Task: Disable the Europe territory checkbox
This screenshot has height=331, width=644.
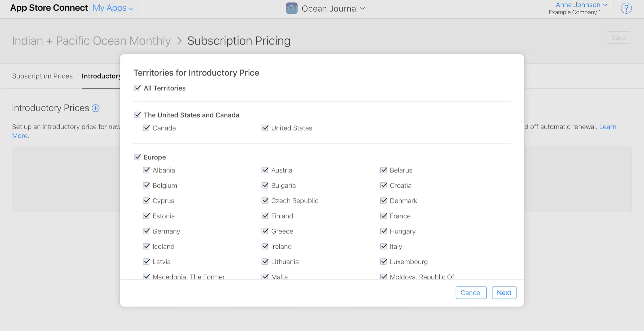Action: pyautogui.click(x=137, y=157)
